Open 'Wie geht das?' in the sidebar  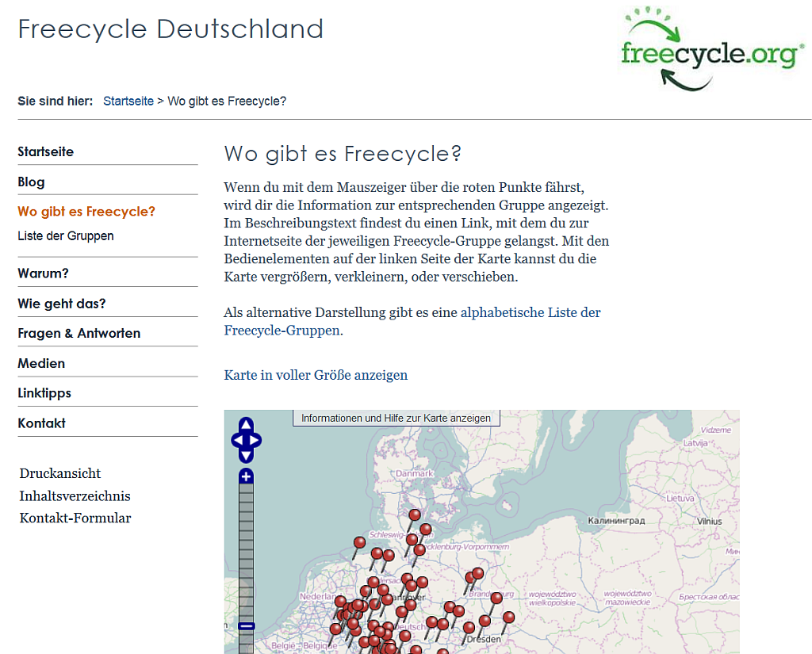pos(62,304)
